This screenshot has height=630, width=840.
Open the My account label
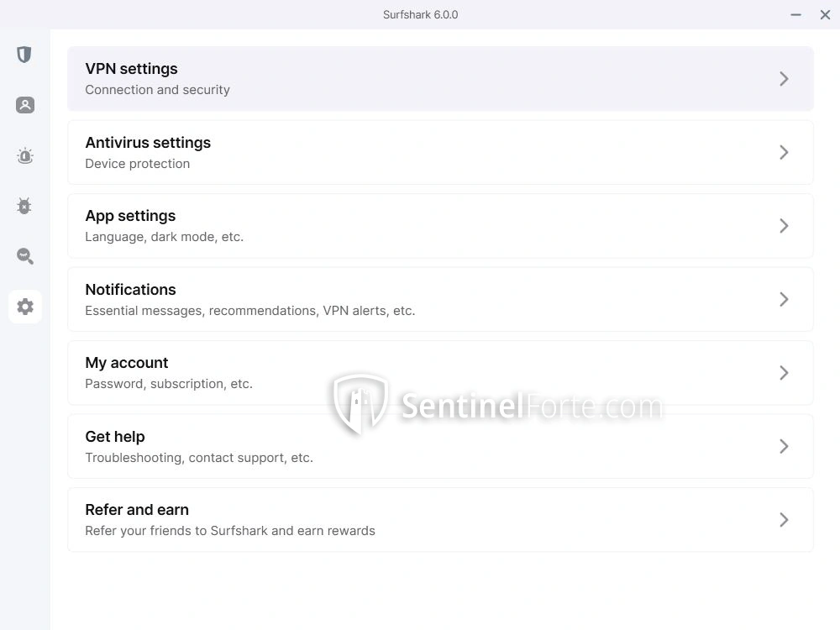pos(127,363)
